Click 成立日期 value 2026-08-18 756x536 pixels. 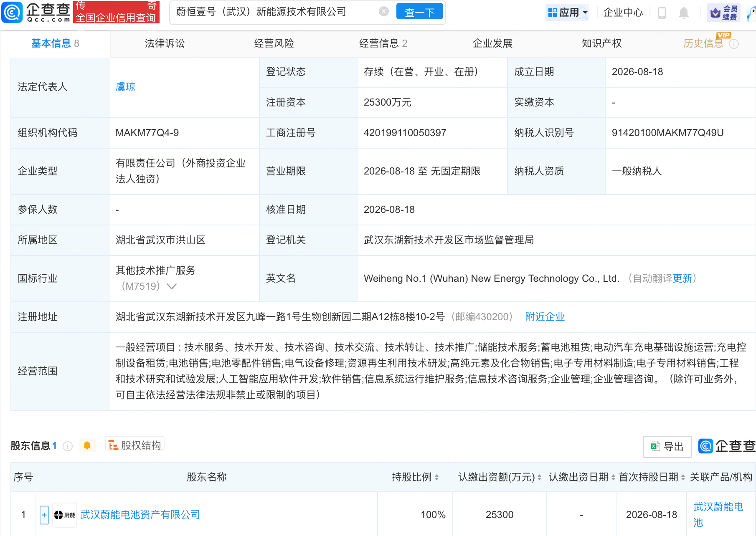pos(637,72)
